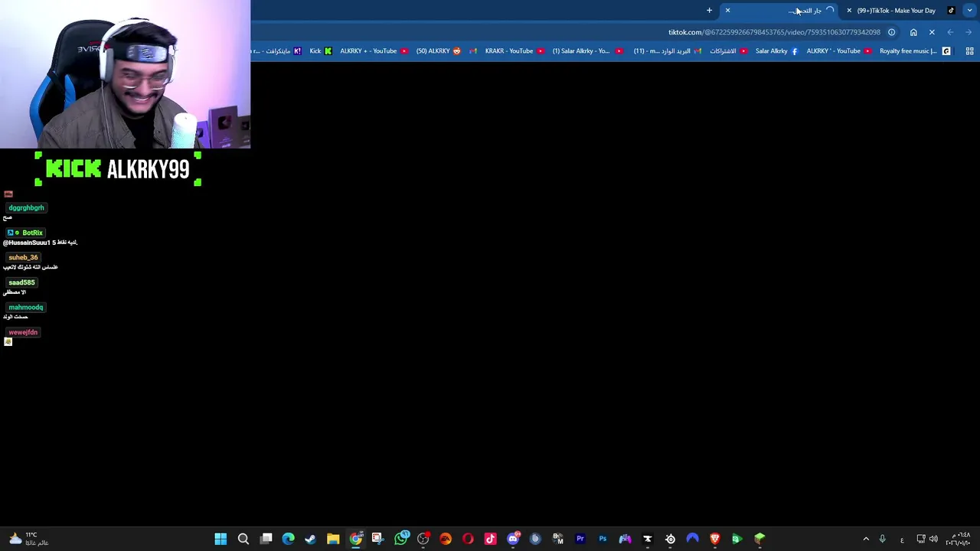980x551 pixels.
Task: Open the ALKRKY + - YouTube bookmark
Action: point(374,51)
